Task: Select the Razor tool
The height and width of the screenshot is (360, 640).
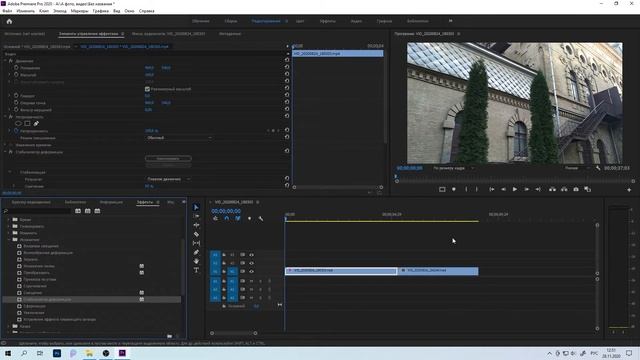Action: 196,234
